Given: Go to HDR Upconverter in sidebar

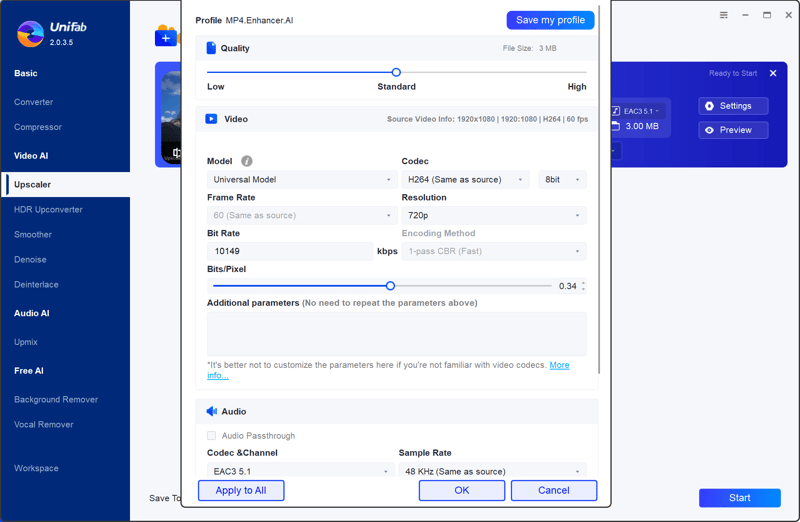Looking at the screenshot, I should pyautogui.click(x=48, y=210).
